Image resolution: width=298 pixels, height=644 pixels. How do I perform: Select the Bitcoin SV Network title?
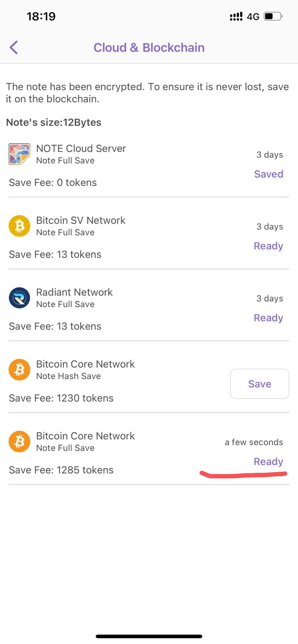point(81,220)
